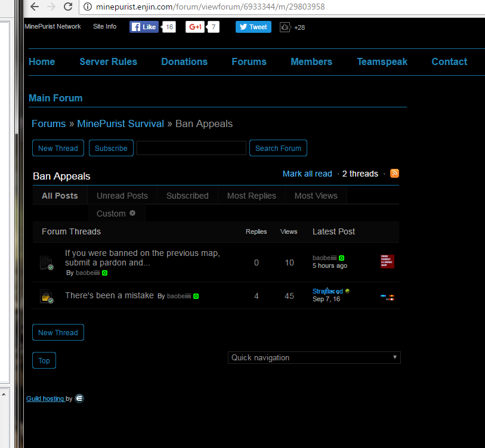Click Forums breadcrumb link
Image resolution: width=485 pixels, height=448 pixels.
tap(48, 123)
